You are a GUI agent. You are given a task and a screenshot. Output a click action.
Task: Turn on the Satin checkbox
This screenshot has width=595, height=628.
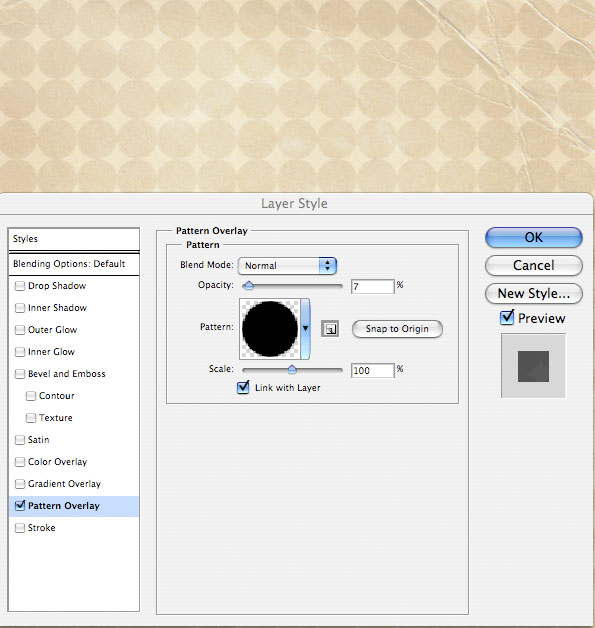(x=20, y=440)
